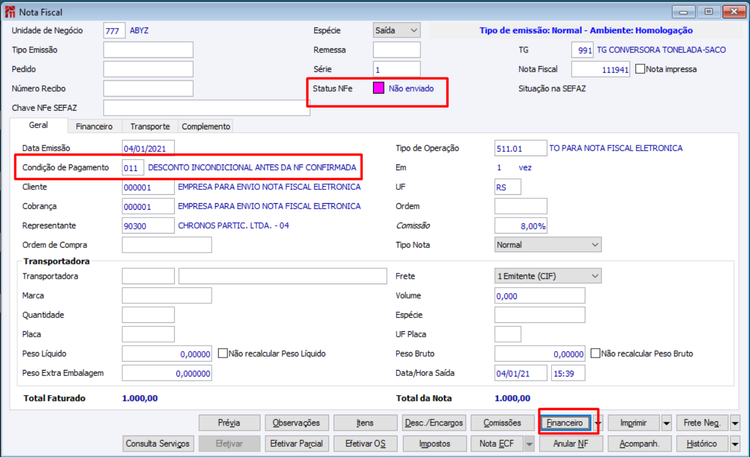Enable Não recalcular Peso Bruto checkbox
The width and height of the screenshot is (750, 457).
[x=595, y=353]
